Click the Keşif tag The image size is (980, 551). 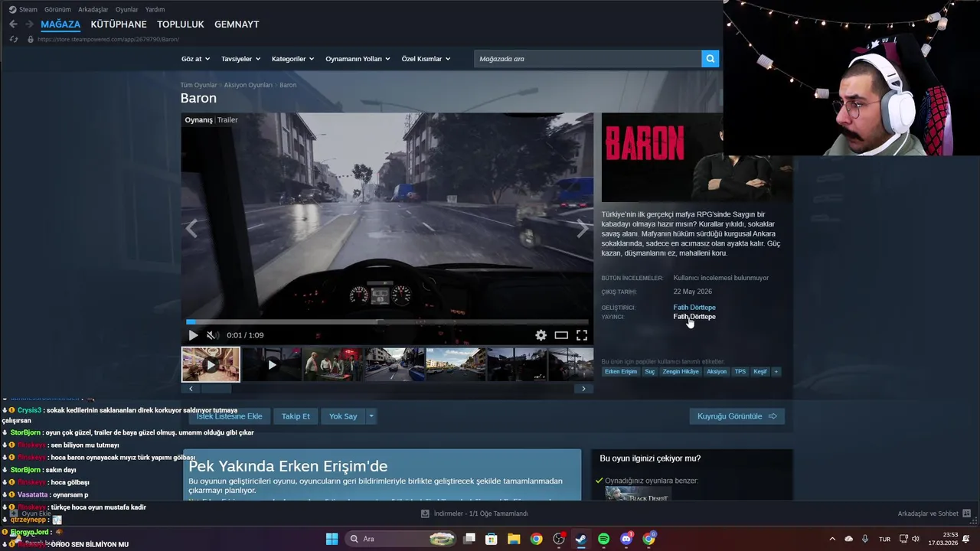pos(760,372)
